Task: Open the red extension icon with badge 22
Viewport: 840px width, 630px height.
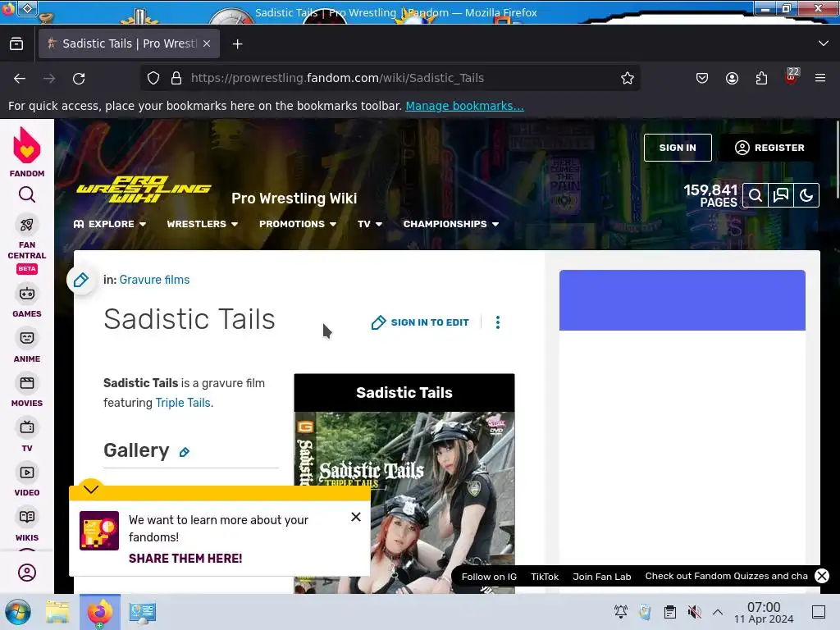Action: [792, 76]
